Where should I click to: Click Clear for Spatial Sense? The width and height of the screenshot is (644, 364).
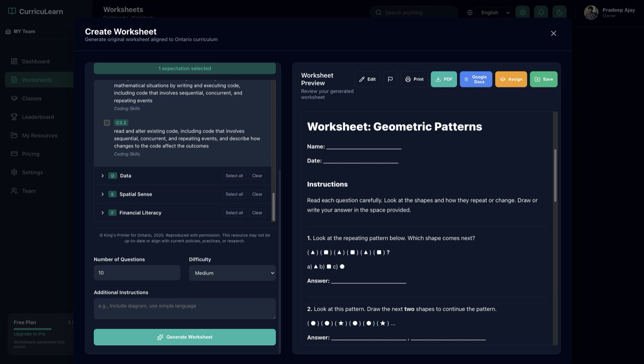(257, 194)
